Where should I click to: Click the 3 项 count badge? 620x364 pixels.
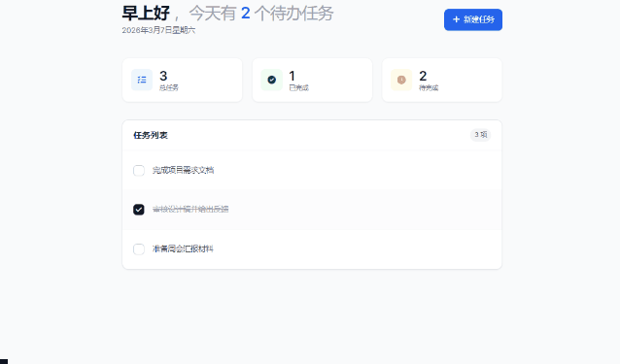[480, 135]
